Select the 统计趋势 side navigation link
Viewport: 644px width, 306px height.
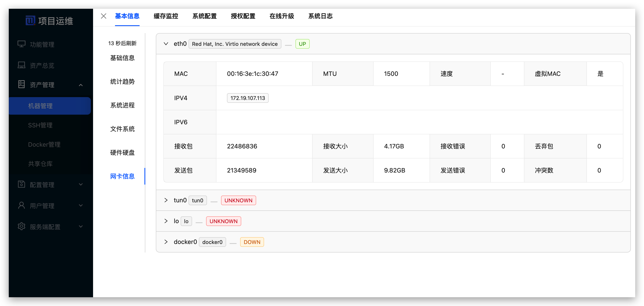pyautogui.click(x=122, y=82)
